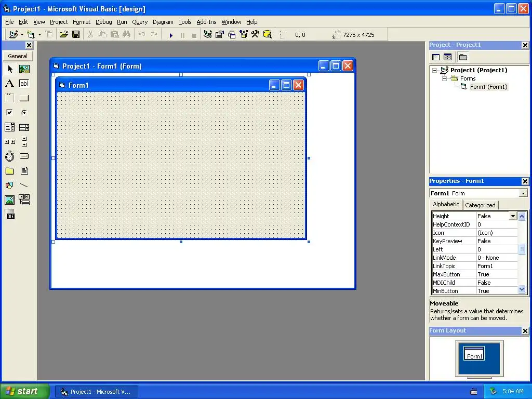Select the Timer control tool
Image resolution: width=532 pixels, height=399 pixels.
click(10, 156)
